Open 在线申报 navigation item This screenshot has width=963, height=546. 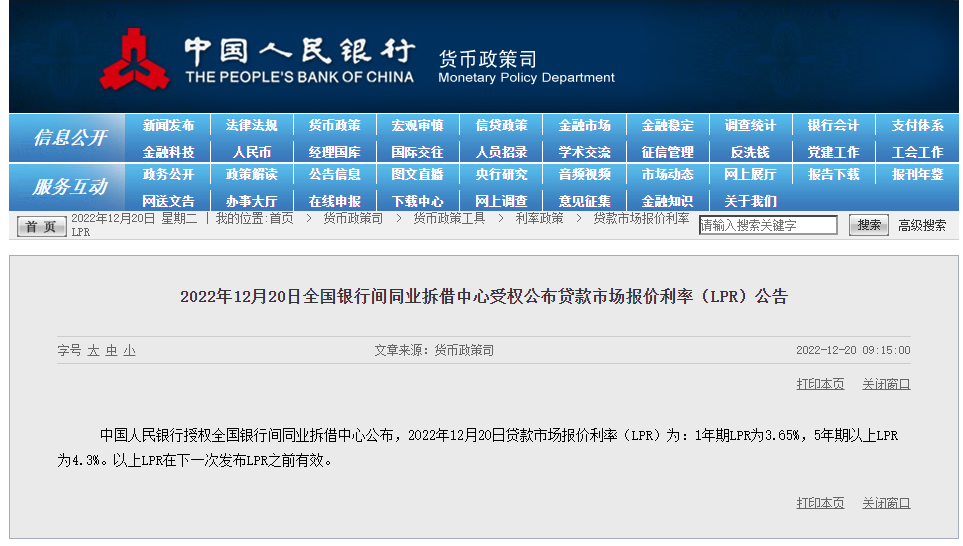(335, 201)
